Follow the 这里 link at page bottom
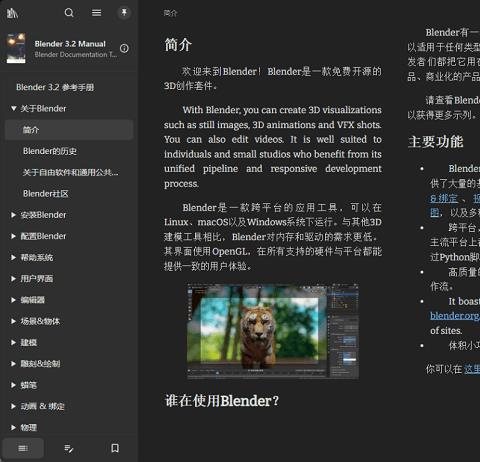 tap(472, 369)
